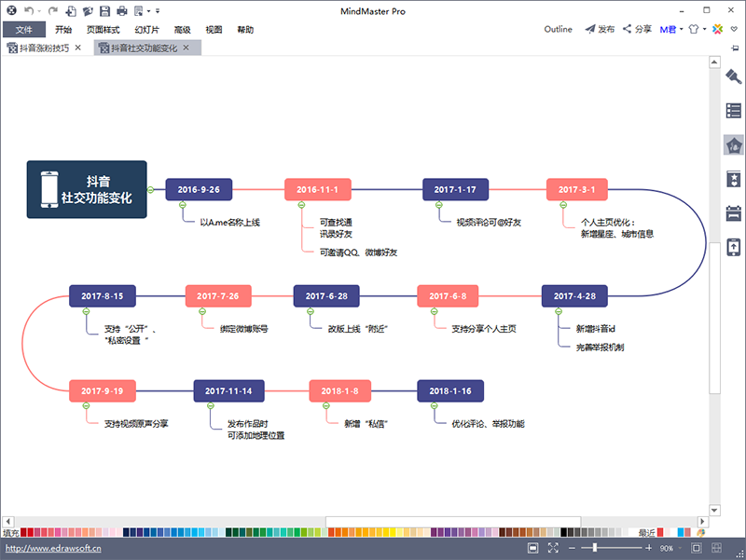Open the 幻灯片 ribbon tab
Screen dimensions: 746x560
click(147, 30)
